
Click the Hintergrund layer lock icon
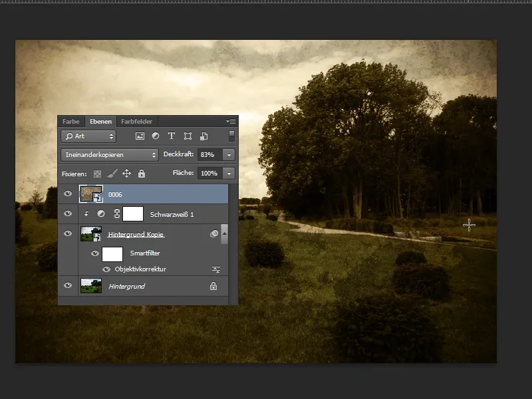coord(213,286)
